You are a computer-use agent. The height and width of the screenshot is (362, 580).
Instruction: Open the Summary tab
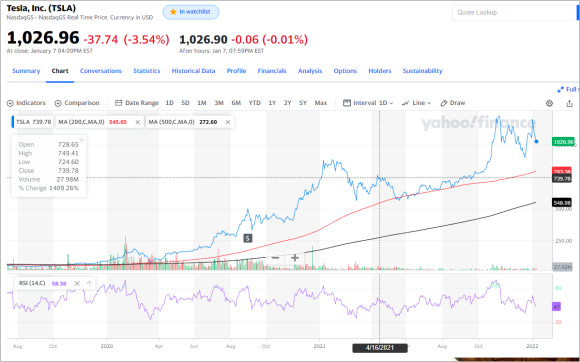(x=26, y=71)
